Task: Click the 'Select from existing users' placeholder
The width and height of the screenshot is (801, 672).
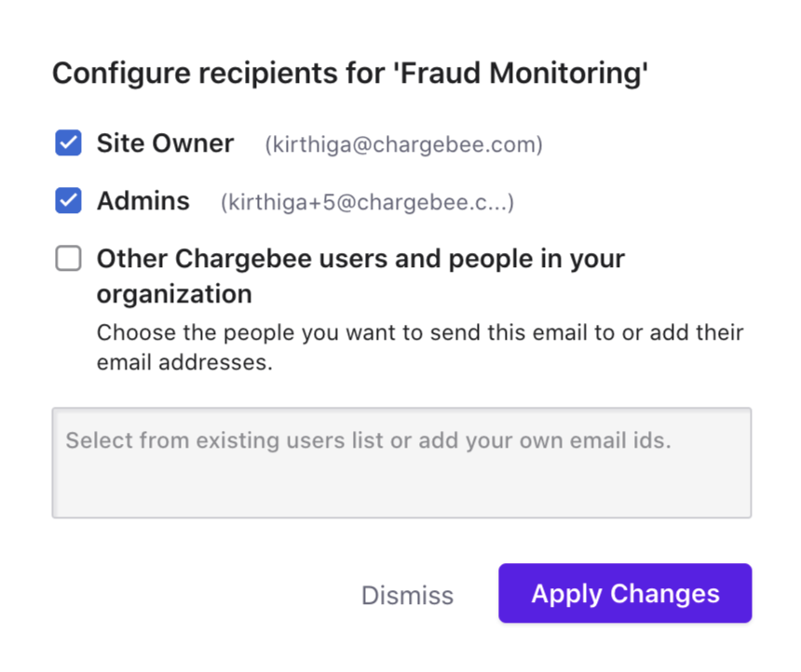Action: 368,440
